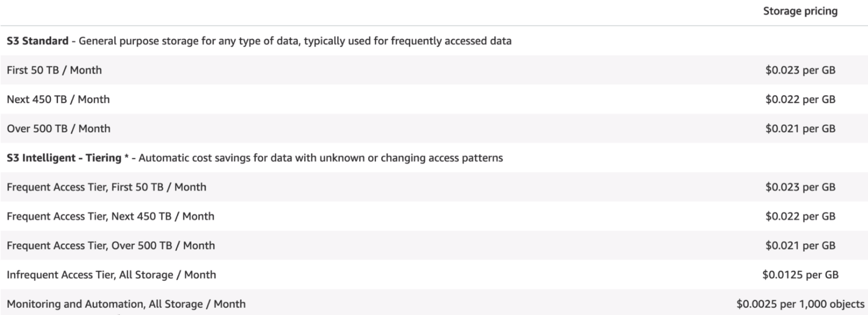Viewport: 868px width, 315px height.
Task: Click the S3 Standard section heading
Action: pos(37,41)
